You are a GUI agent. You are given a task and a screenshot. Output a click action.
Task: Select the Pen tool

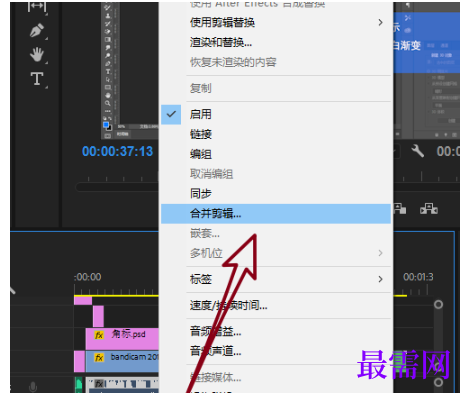point(37,30)
